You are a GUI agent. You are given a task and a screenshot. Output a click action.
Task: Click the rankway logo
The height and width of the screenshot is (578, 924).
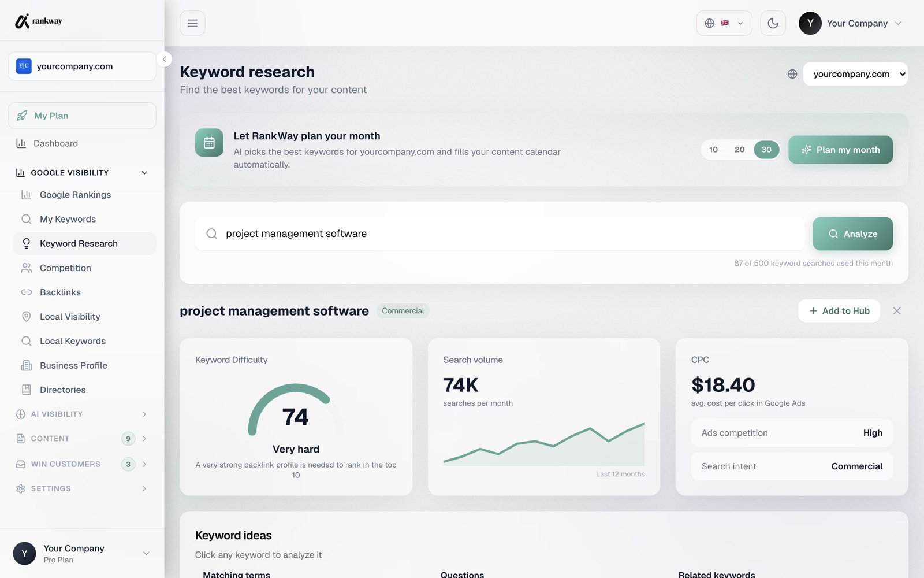[x=38, y=21]
